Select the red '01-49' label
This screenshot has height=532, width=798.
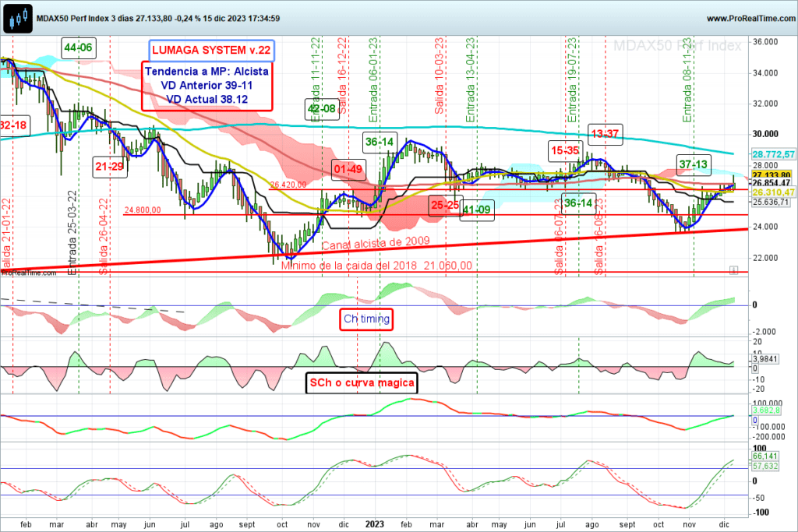click(x=348, y=169)
